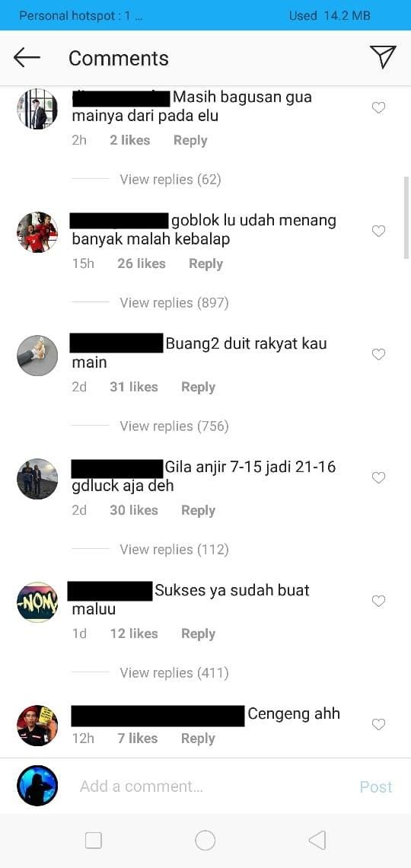
Task: Tap Android recent apps square button
Action: [94, 841]
